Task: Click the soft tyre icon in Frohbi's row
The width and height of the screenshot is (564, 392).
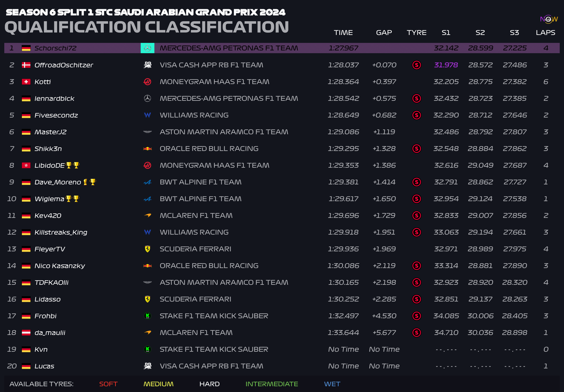Action: click(416, 316)
